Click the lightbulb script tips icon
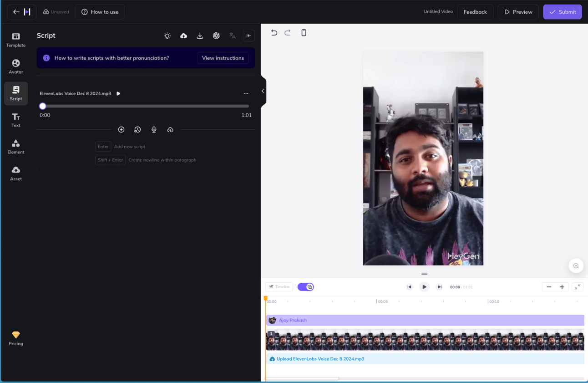The height and width of the screenshot is (383, 588). click(x=167, y=36)
